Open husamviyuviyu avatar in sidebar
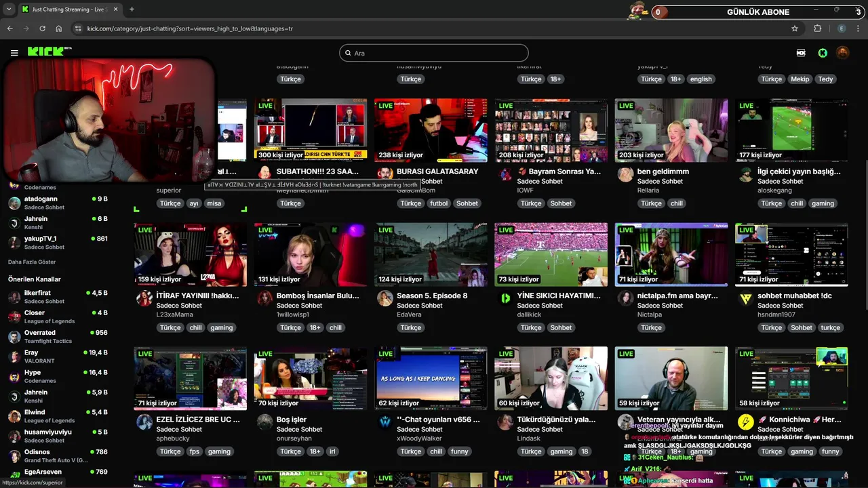 tap(14, 436)
